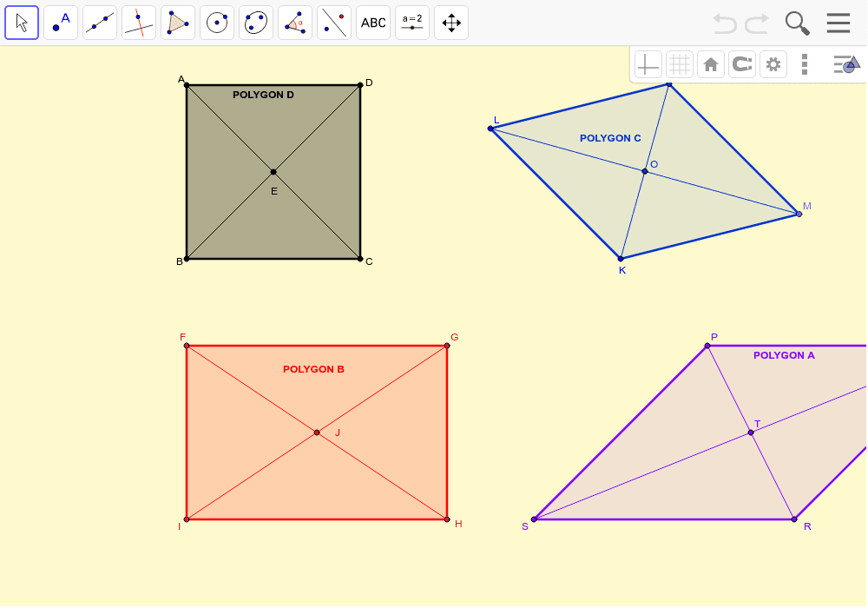The image size is (868, 608).
Task: Redo the last undone action
Action: coord(757,23)
